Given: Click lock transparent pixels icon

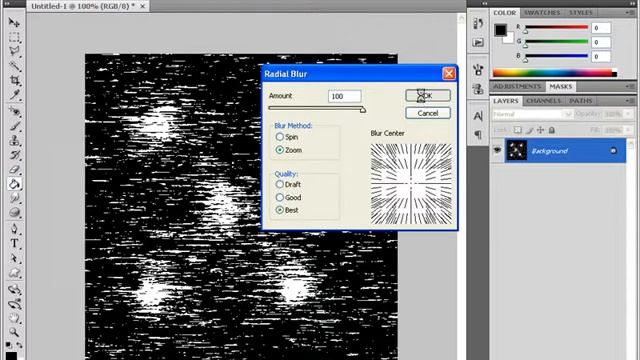Looking at the screenshot, I should [x=518, y=130].
